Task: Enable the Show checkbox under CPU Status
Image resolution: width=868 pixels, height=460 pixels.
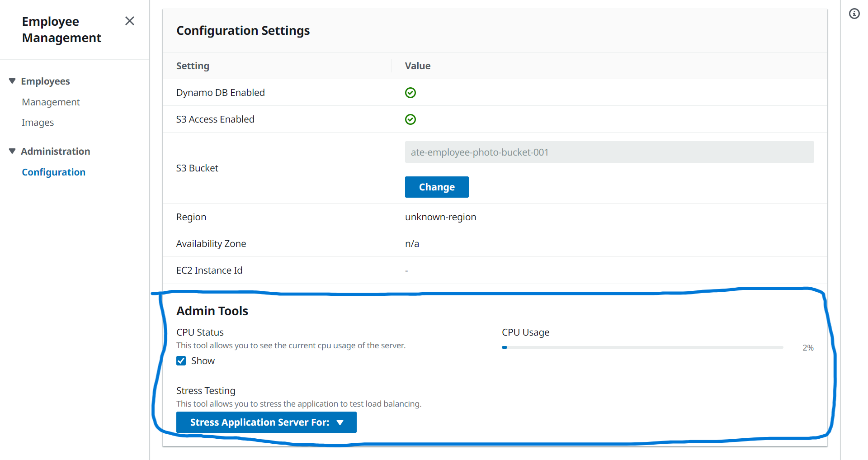Action: pyautogui.click(x=181, y=360)
